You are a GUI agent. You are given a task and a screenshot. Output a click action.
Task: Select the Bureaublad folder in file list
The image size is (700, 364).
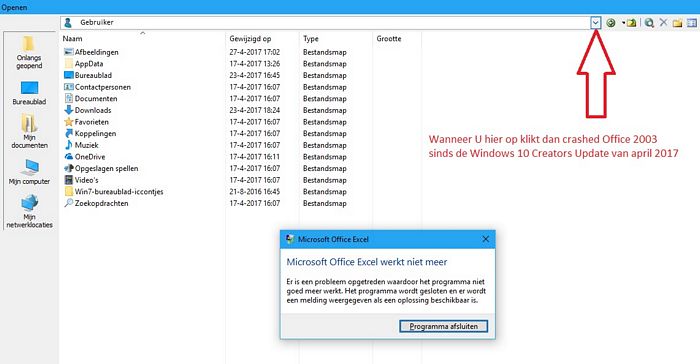(88, 75)
